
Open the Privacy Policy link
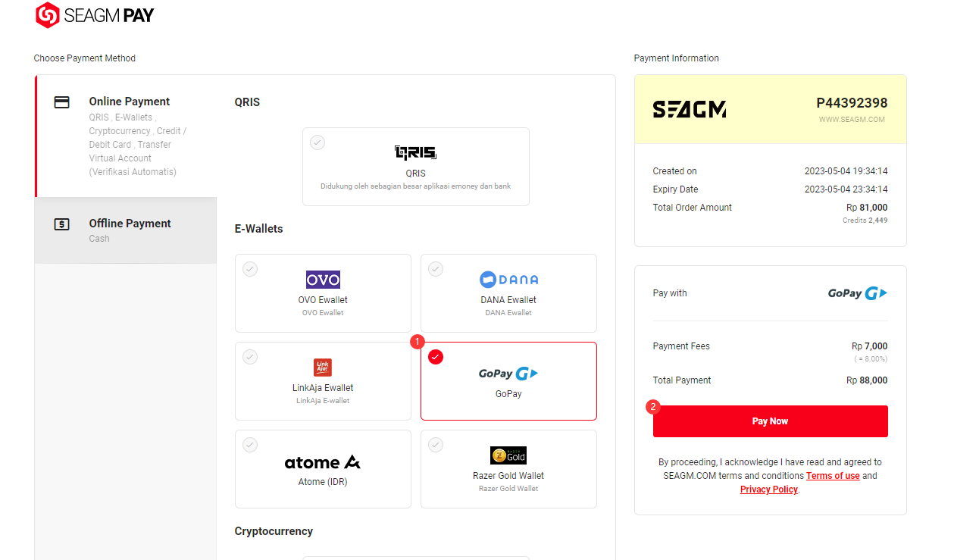click(x=769, y=490)
